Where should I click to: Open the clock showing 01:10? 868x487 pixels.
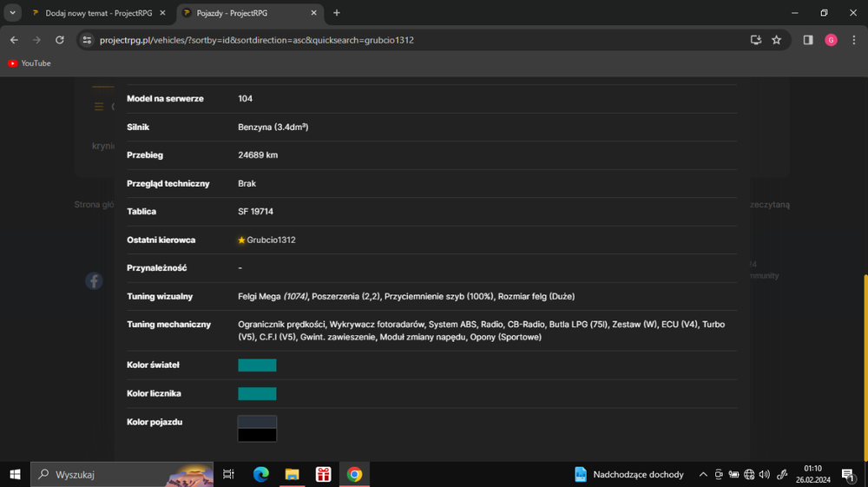pyautogui.click(x=812, y=474)
